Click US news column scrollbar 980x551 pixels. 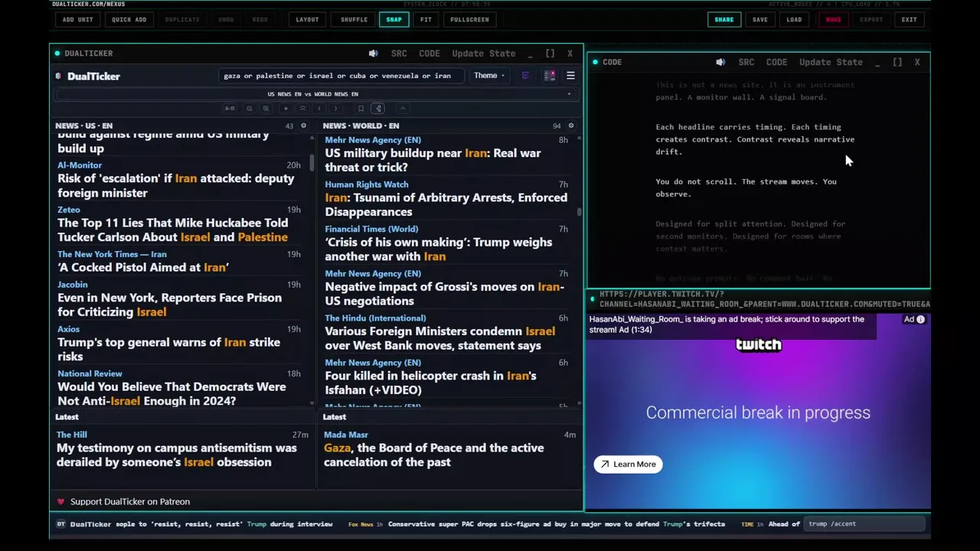point(312,163)
